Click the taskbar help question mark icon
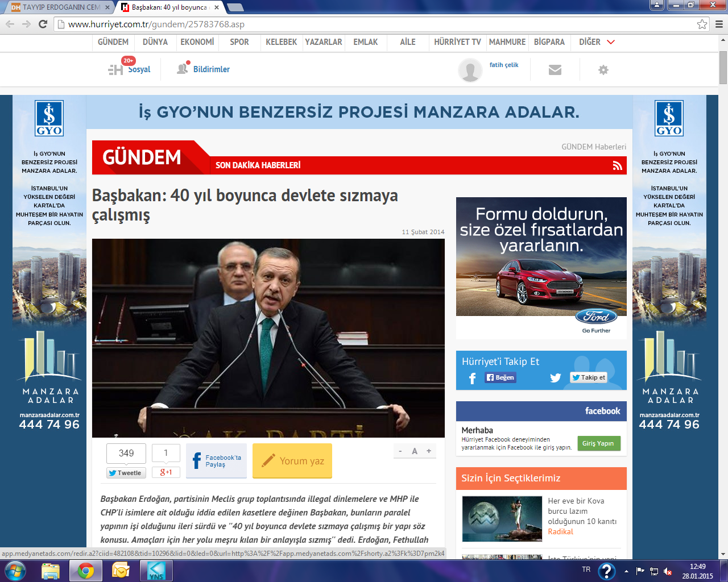Viewport: 728px width, 582px height. (607, 571)
